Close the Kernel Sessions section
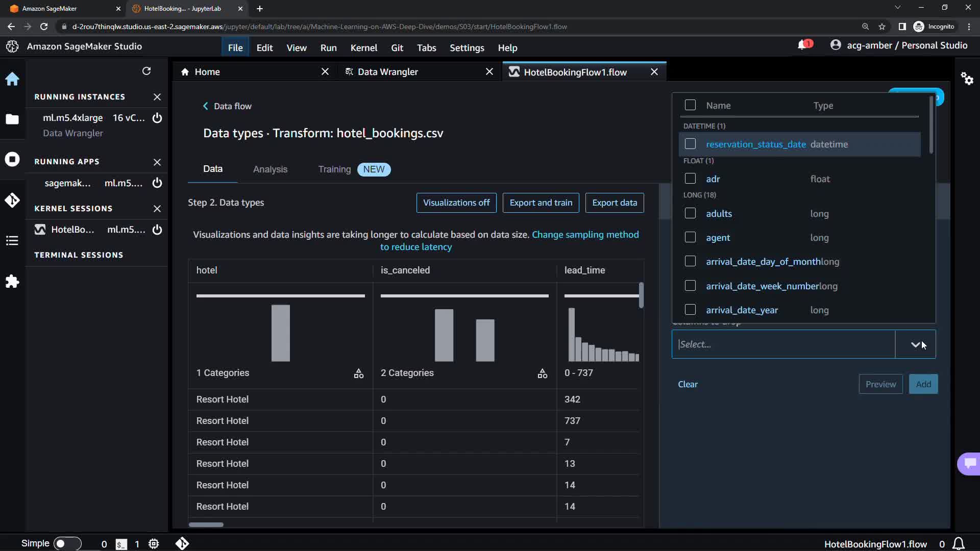The width and height of the screenshot is (980, 551). pyautogui.click(x=157, y=209)
